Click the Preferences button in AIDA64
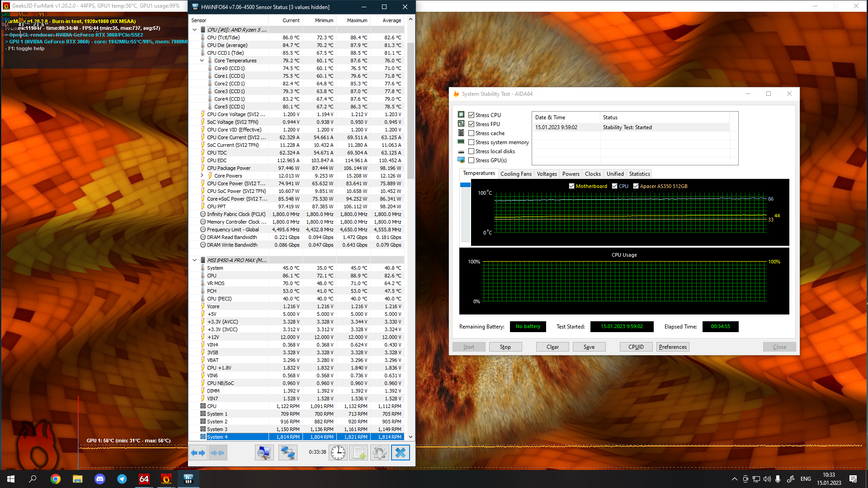Screen dimensions: 868x488 [x=672, y=347]
